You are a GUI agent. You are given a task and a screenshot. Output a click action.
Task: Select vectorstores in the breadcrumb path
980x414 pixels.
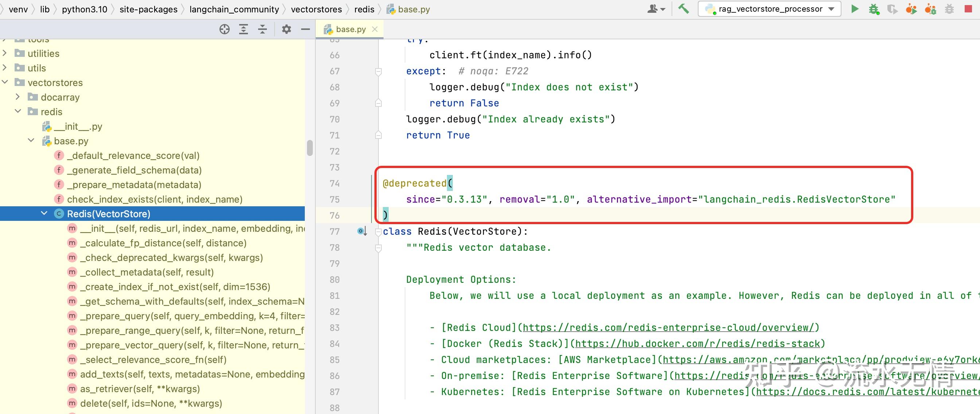click(316, 9)
